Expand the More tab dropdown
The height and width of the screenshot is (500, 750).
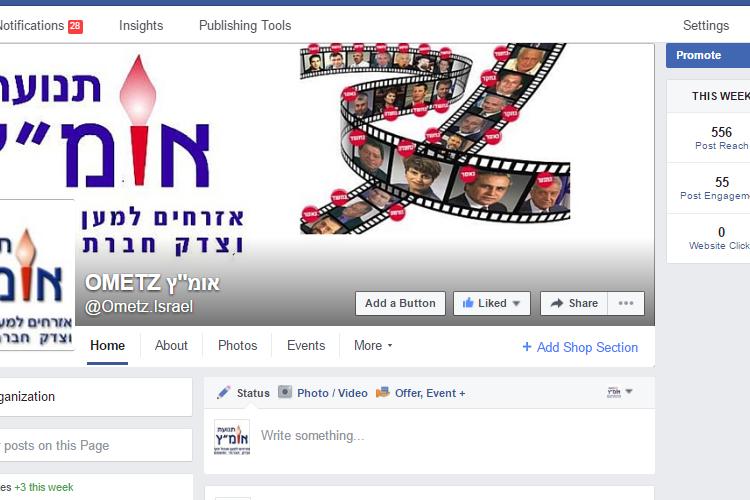[x=373, y=345]
